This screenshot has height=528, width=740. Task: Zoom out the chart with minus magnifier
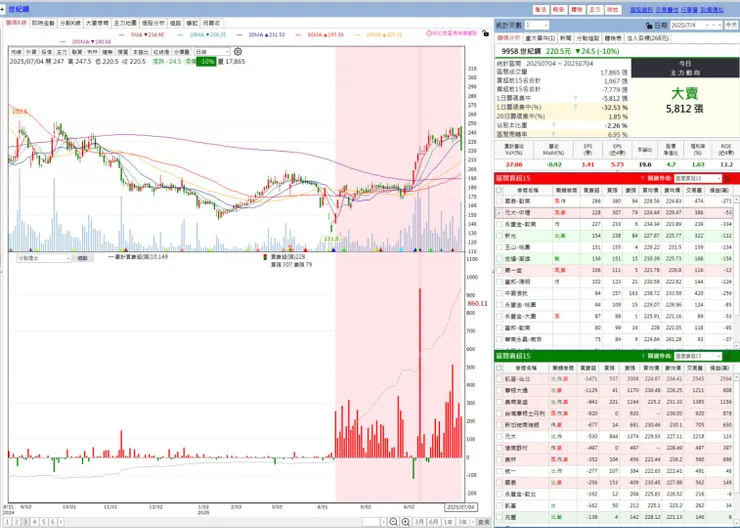[393, 522]
